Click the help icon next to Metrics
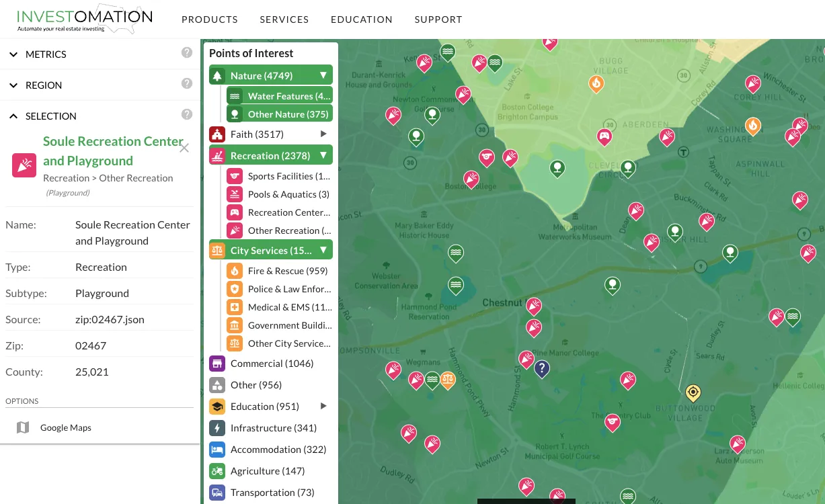This screenshot has height=504, width=825. pos(187,53)
